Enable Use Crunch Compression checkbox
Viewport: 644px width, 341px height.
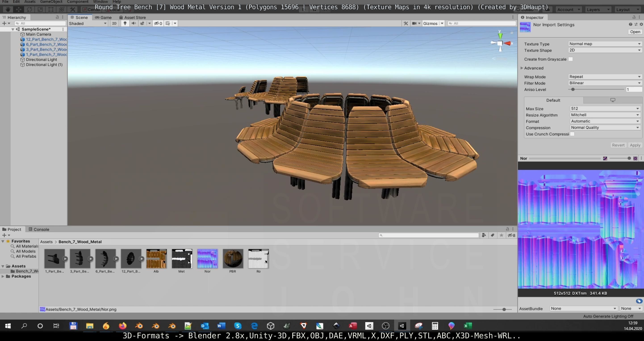[x=572, y=134]
